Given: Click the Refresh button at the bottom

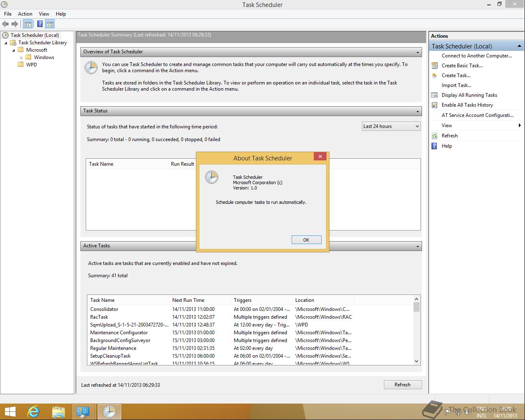Looking at the screenshot, I should click(x=402, y=385).
